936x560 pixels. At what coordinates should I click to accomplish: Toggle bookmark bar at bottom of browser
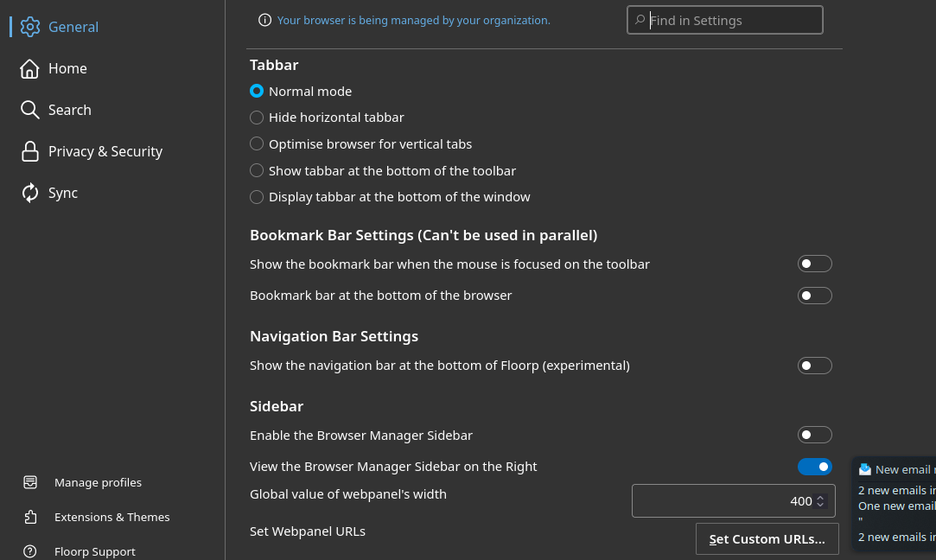click(814, 296)
